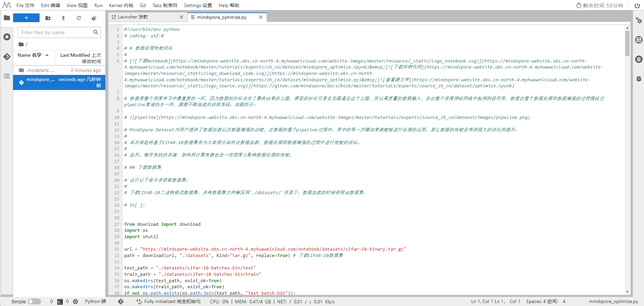Sort files by Last Modified column
The height and width of the screenshot is (306, 644).
pos(80,58)
